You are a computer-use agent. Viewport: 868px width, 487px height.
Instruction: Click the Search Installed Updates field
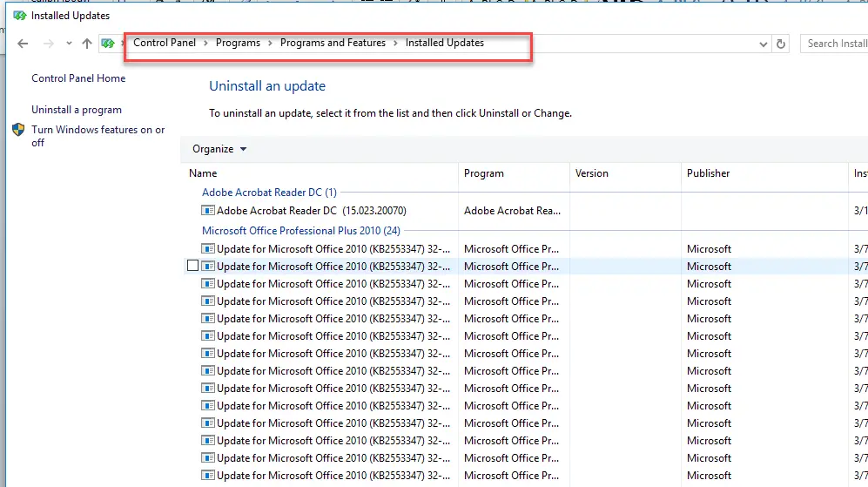click(834, 44)
